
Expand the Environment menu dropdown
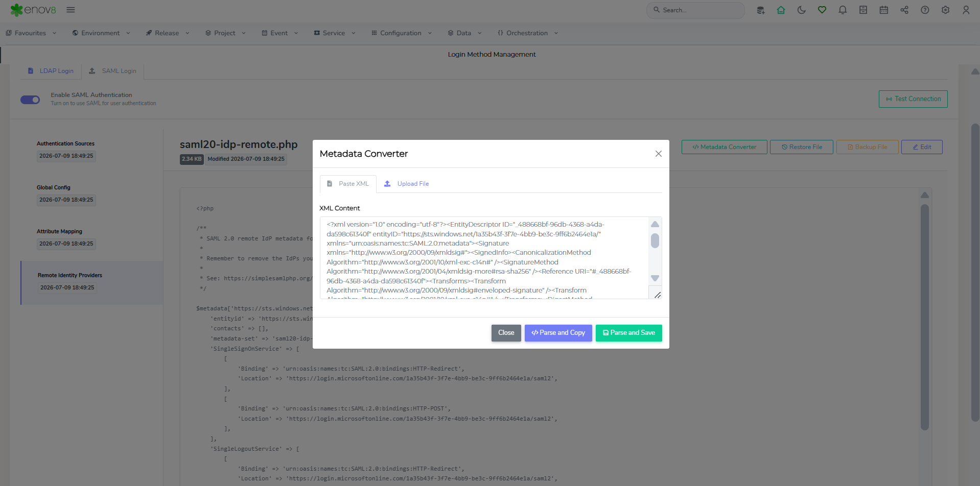click(101, 33)
